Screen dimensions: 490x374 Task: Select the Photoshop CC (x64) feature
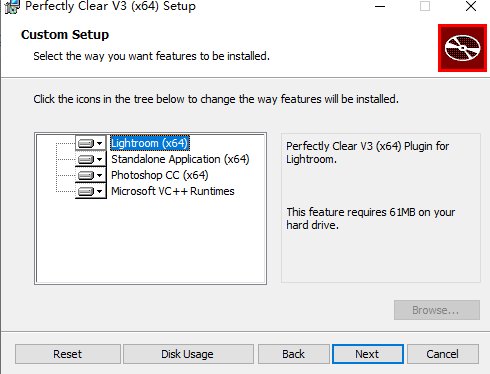pos(160,175)
